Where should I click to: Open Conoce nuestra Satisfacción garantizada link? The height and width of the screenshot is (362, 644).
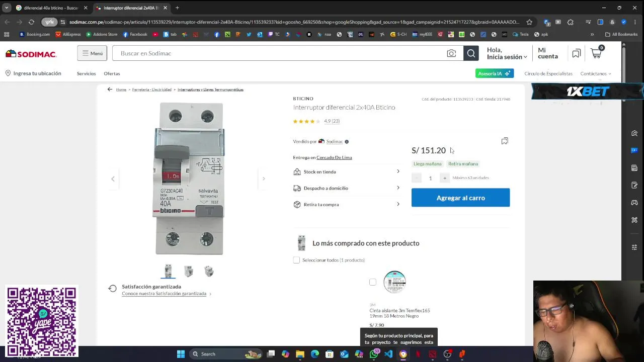tap(164, 294)
